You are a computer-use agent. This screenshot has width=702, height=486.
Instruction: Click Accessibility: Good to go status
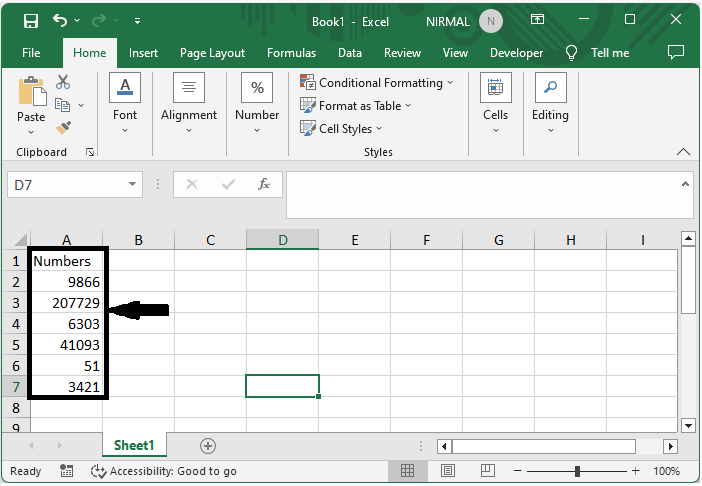[164, 471]
